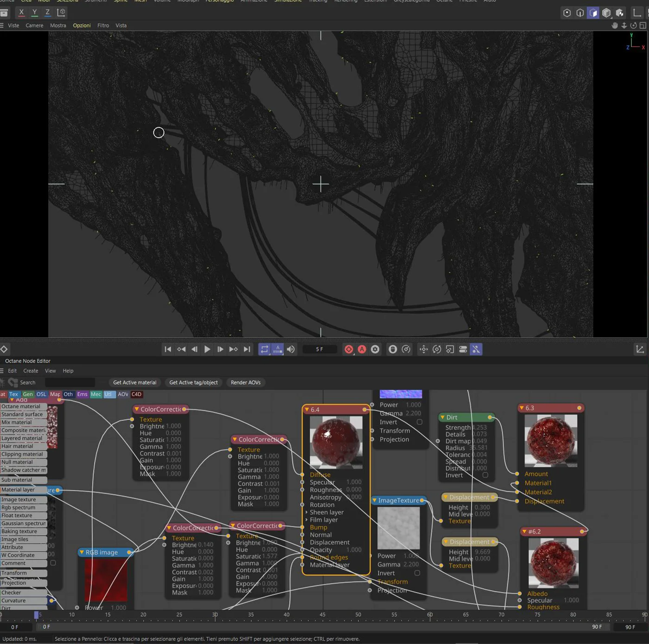Image resolution: width=649 pixels, height=644 pixels.
Task: Open keyframe settings gear icon
Action: [375, 349]
